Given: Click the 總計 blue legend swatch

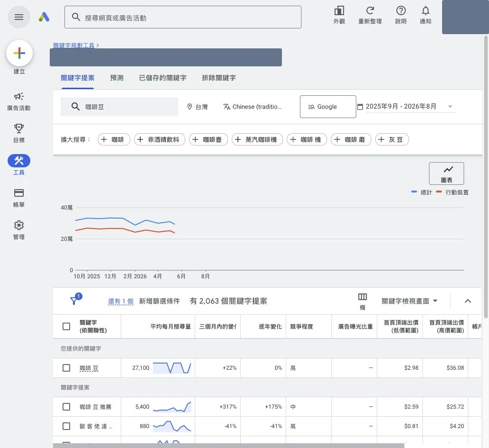Looking at the screenshot, I should (414, 192).
